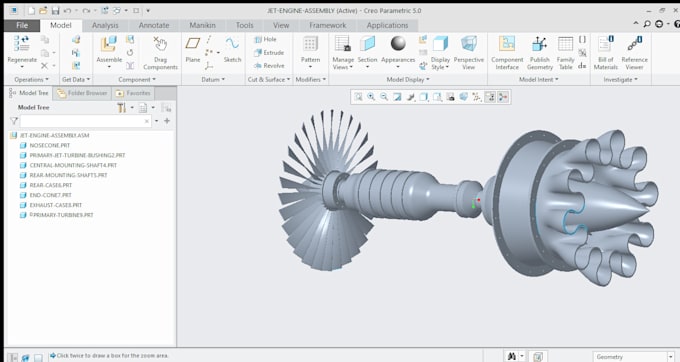Screen dimensions: 680x362
Task: Click the Open file folder icon
Action: coord(43,11)
